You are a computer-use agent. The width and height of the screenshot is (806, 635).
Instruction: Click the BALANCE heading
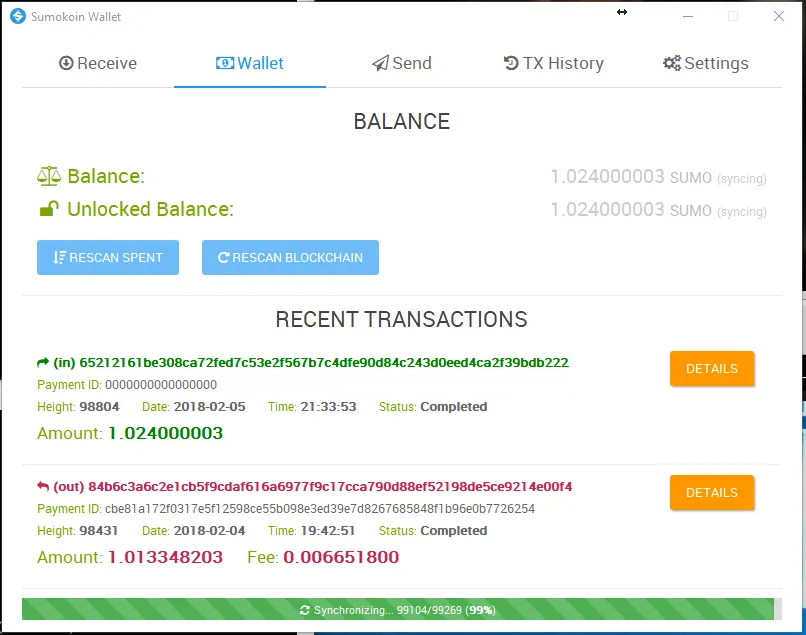pos(402,121)
